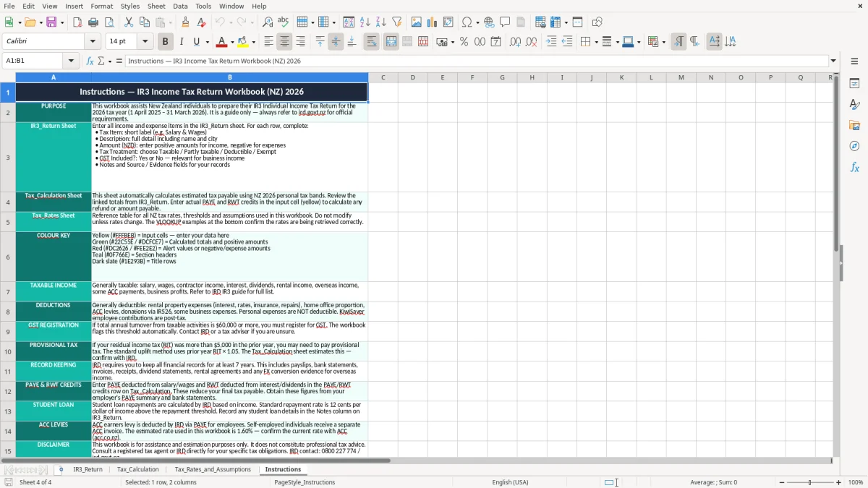The height and width of the screenshot is (488, 868).
Task: Open the sidebar Navigator compass icon
Action: [x=854, y=146]
